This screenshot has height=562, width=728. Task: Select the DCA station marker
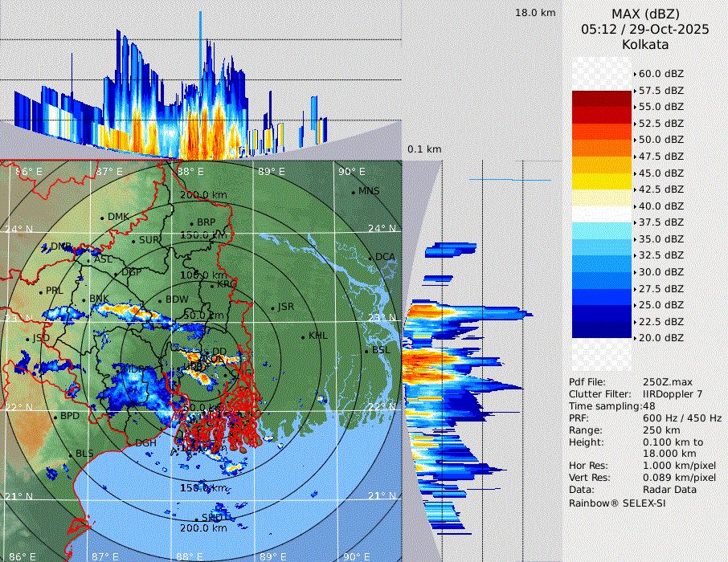pyautogui.click(x=371, y=258)
